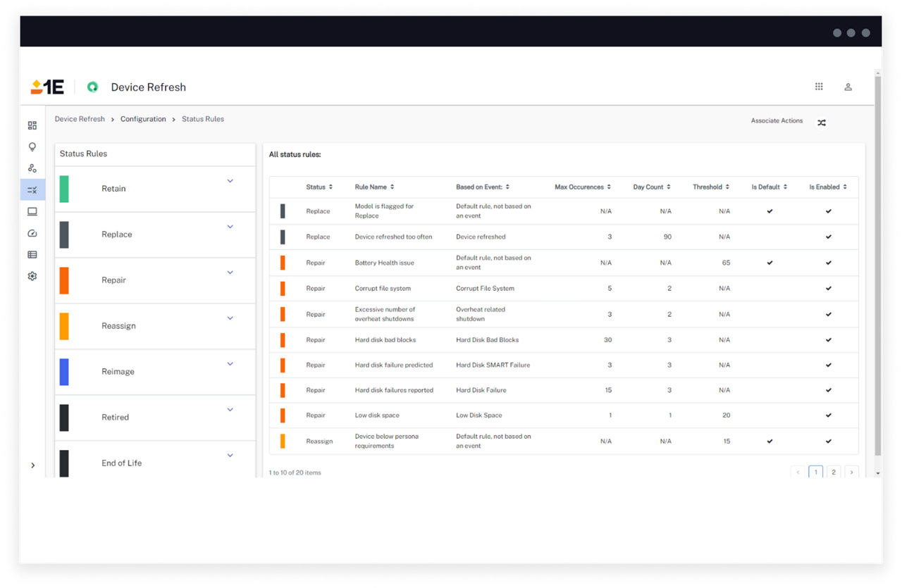This screenshot has width=902, height=588.
Task: Sort table by Rule Name column
Action: [374, 187]
